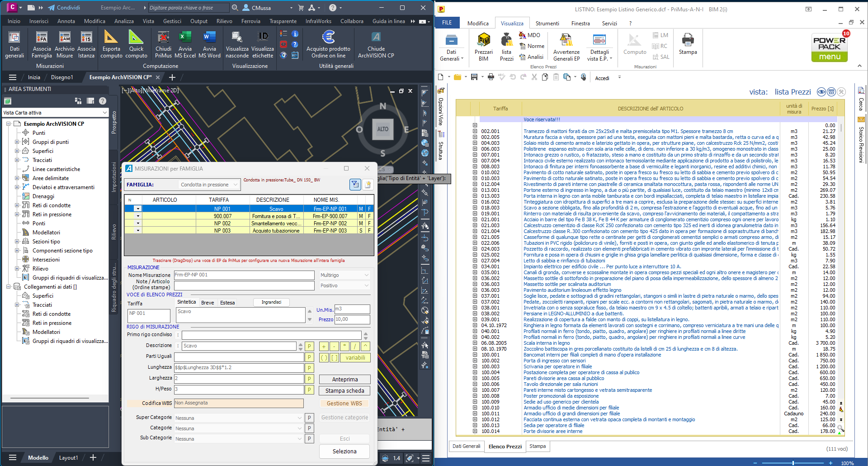This screenshot has height=466, width=868.
Task: Open FAMIGLIA Condotta in pressione dropdown
Action: pos(208,185)
